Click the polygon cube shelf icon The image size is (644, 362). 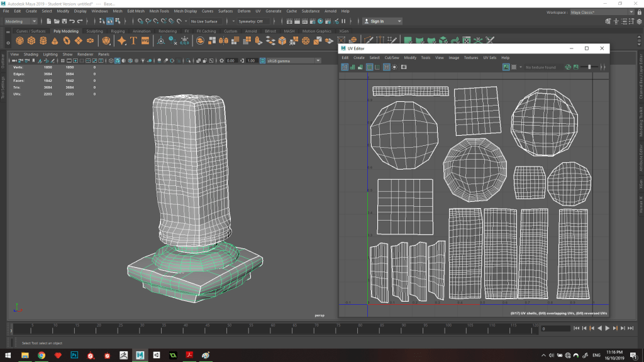pyautogui.click(x=31, y=41)
